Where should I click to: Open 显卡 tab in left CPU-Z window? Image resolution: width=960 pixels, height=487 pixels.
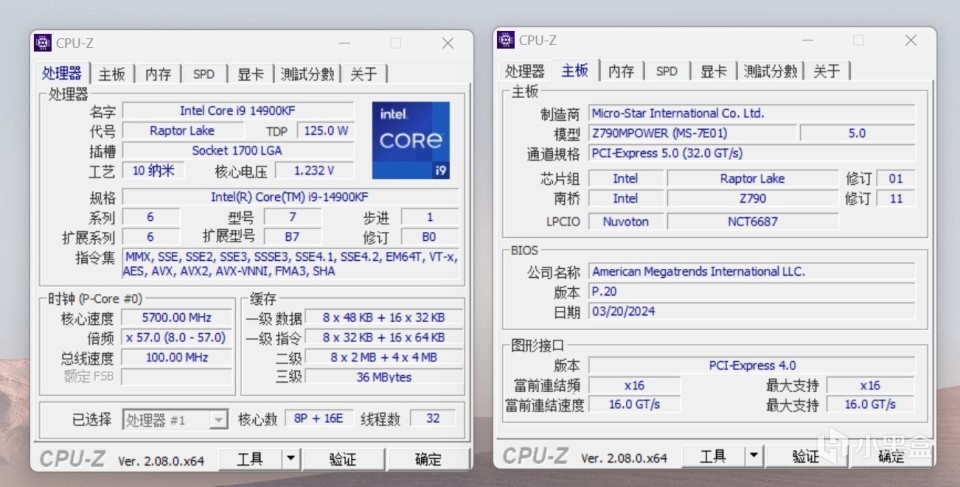pyautogui.click(x=250, y=74)
